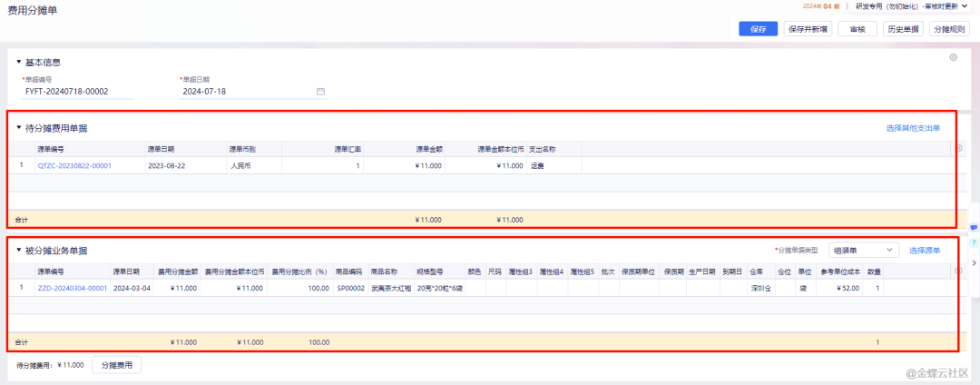
Task: Click the blue 保存 button
Action: [x=759, y=28]
